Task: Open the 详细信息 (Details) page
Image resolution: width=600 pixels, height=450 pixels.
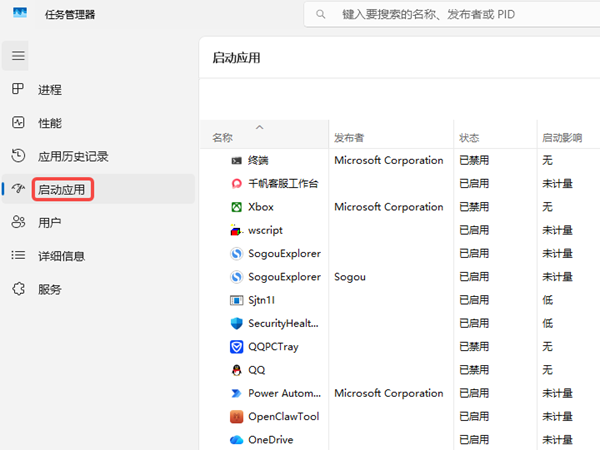Action: pos(61,256)
